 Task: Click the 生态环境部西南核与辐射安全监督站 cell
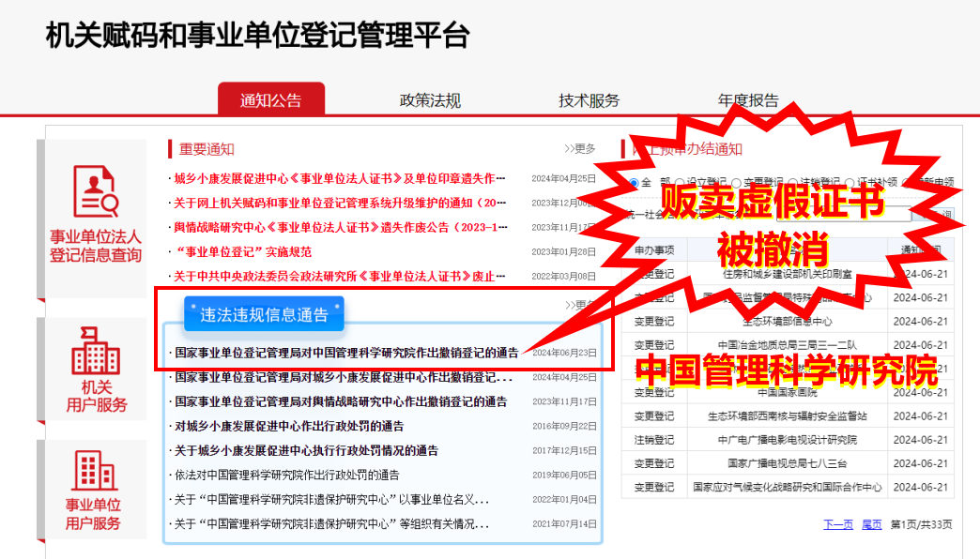(788, 416)
